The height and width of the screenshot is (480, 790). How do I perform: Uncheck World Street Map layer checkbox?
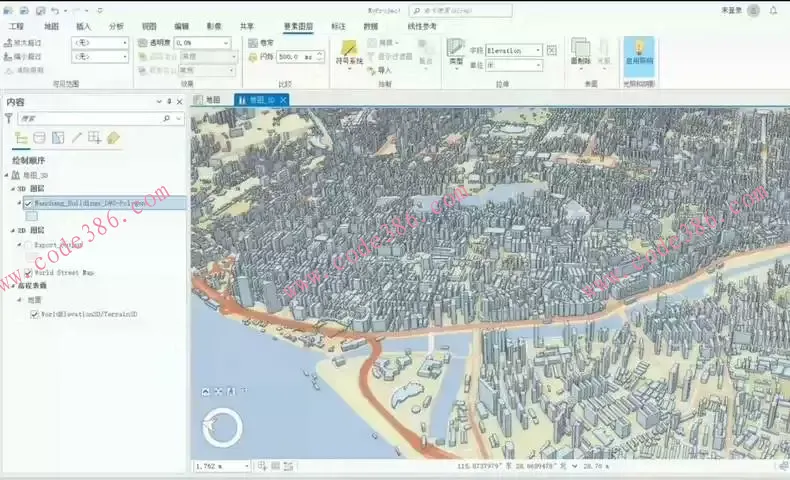click(28, 272)
